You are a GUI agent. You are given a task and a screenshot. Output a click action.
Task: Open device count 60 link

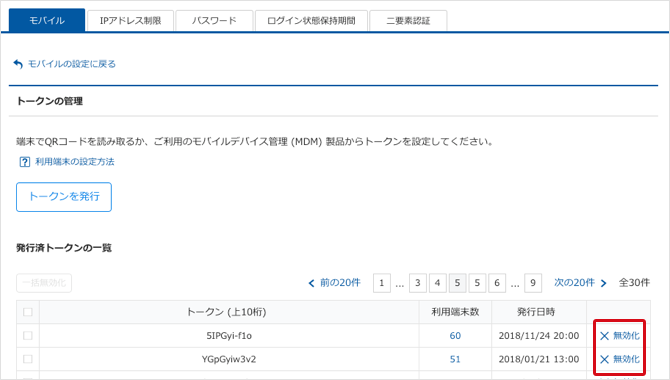[x=455, y=336]
